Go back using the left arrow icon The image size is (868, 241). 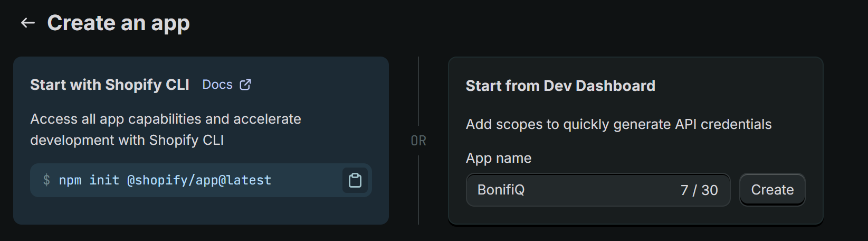[x=27, y=23]
